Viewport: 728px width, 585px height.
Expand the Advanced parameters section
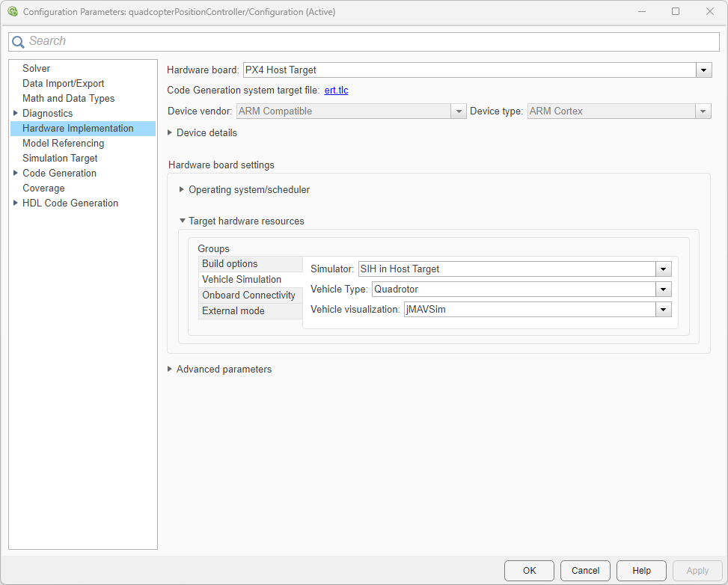point(170,369)
